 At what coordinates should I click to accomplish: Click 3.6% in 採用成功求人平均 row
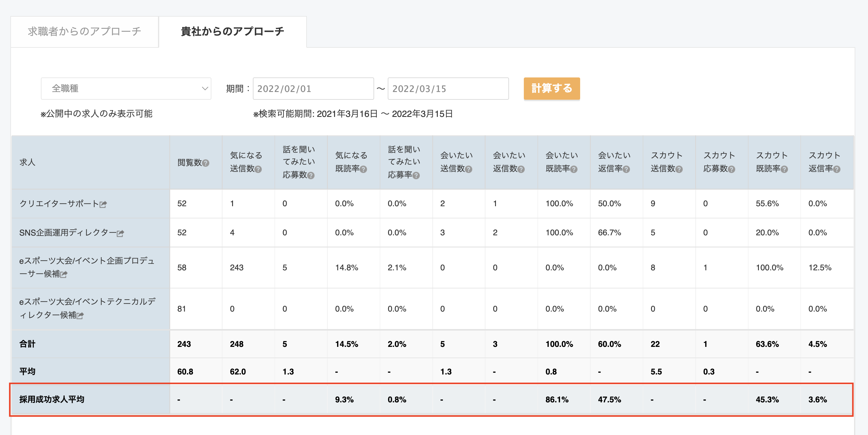click(x=818, y=400)
